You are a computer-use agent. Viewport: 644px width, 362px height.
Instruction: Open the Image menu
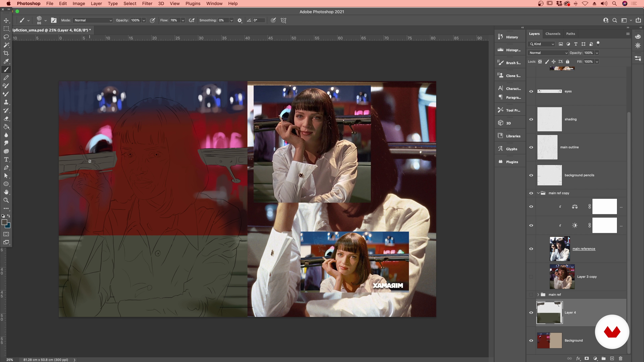click(79, 4)
